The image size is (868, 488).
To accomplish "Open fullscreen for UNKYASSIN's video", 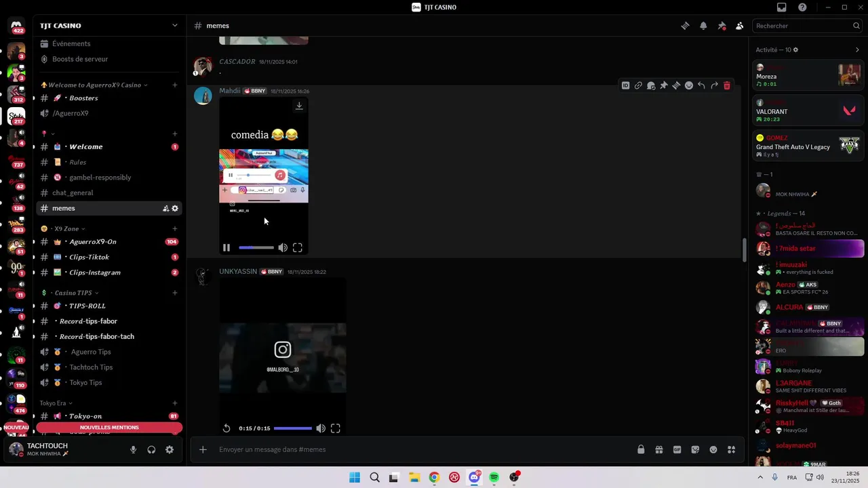I will [x=336, y=428].
